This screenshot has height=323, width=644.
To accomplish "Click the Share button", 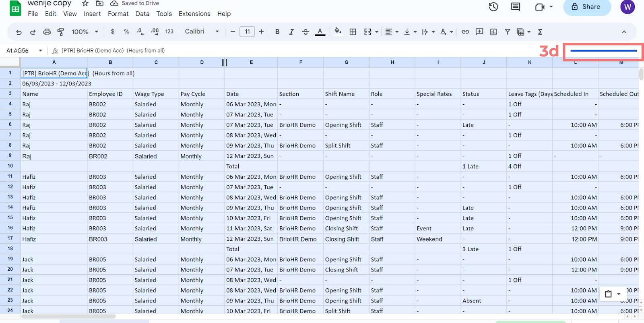I will (587, 7).
